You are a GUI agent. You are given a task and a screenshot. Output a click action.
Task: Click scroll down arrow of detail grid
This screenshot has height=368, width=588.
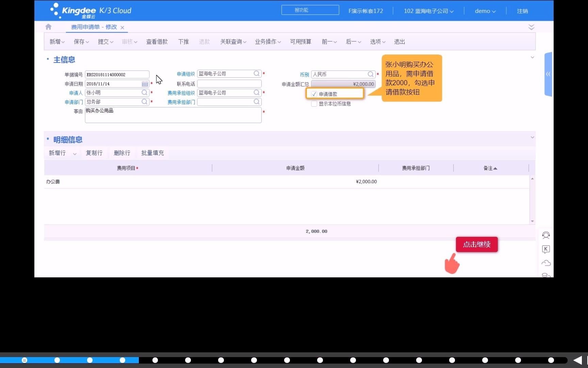532,221
